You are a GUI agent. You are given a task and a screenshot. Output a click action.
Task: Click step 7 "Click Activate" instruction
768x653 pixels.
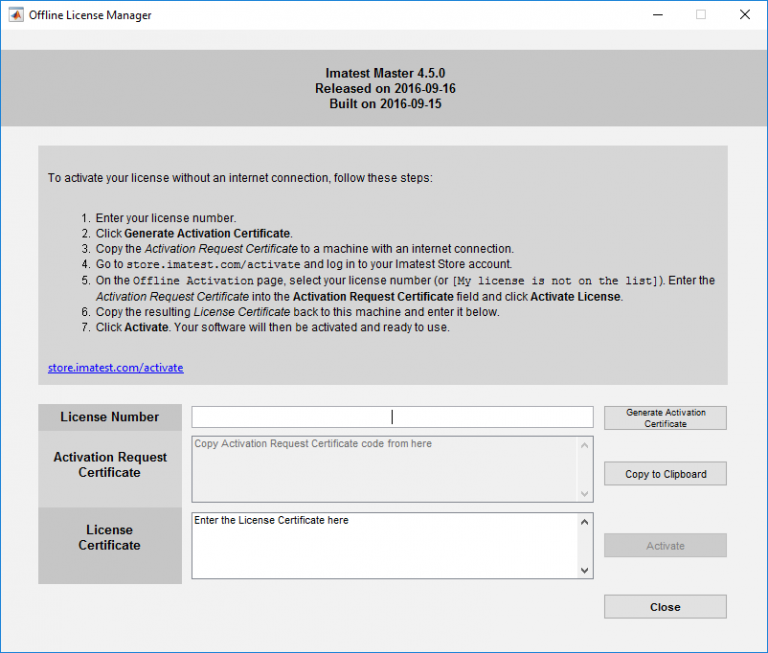pyautogui.click(x=272, y=327)
